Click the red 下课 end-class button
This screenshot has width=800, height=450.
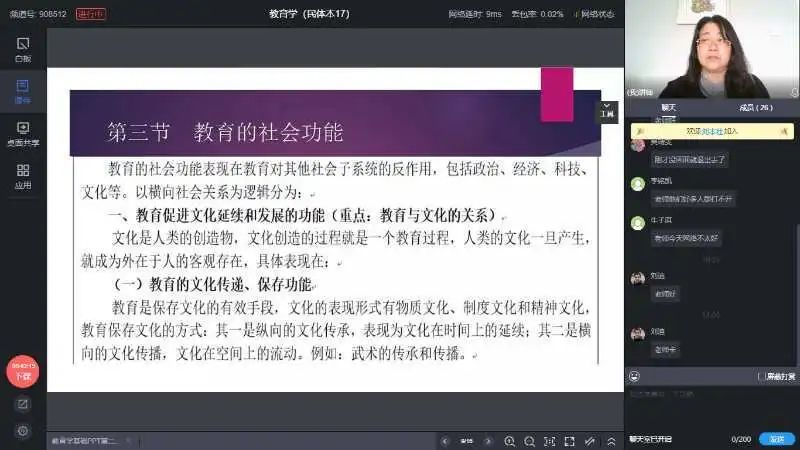point(22,371)
